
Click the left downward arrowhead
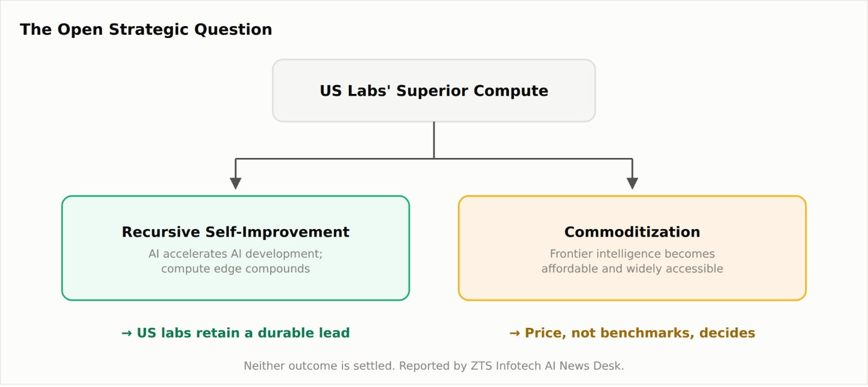(x=235, y=183)
